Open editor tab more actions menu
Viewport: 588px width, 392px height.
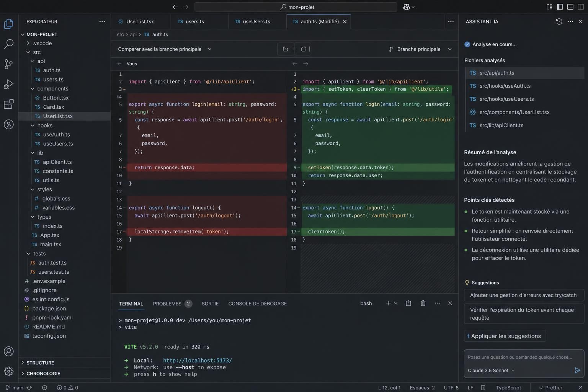(451, 21)
